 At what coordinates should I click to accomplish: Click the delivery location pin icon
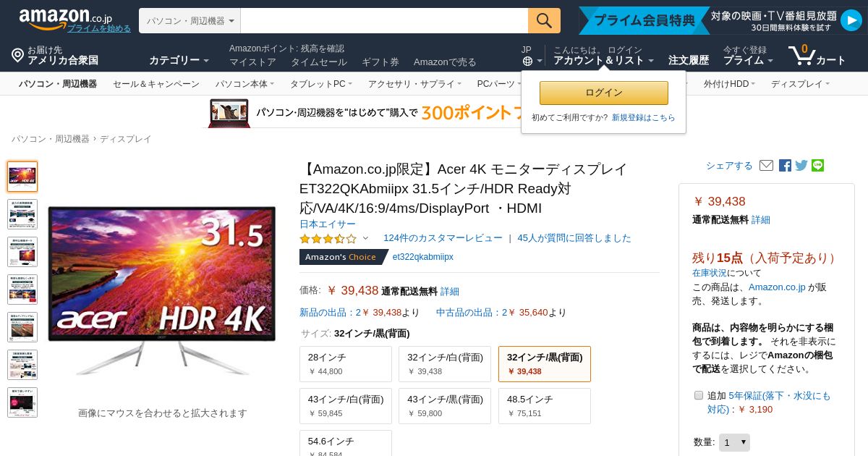17,55
